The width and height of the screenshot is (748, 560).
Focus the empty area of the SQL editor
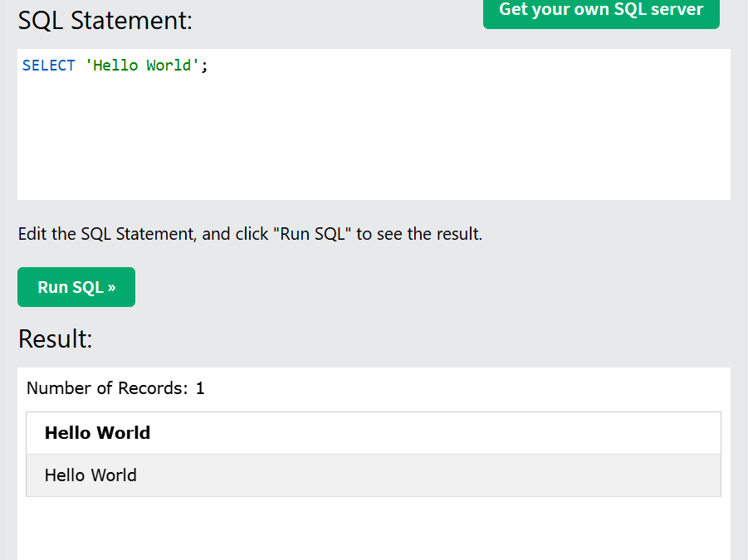pyautogui.click(x=374, y=139)
